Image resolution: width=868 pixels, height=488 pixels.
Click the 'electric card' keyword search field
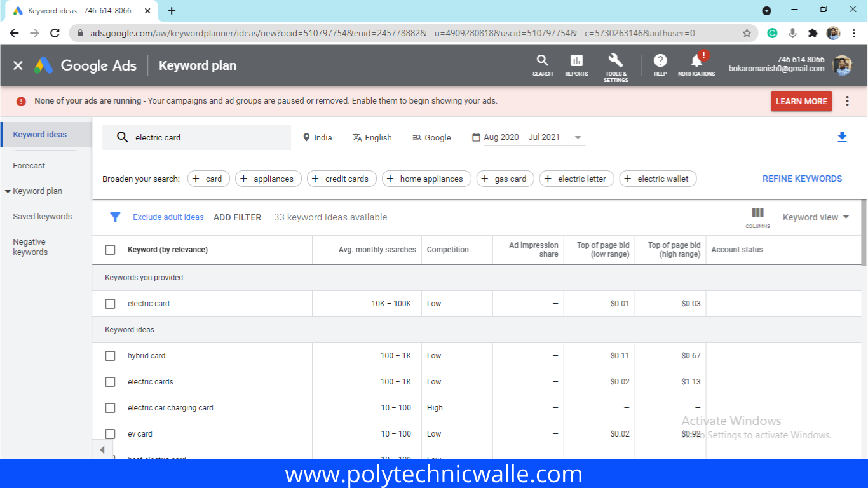(197, 137)
